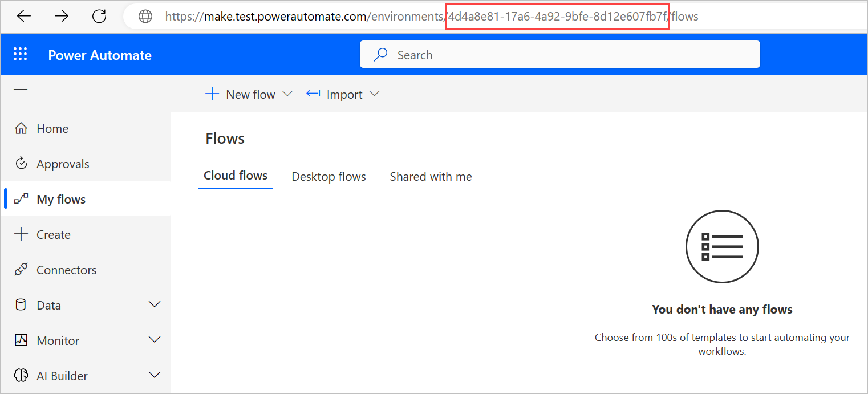Click the browser address bar URL

coord(432,17)
